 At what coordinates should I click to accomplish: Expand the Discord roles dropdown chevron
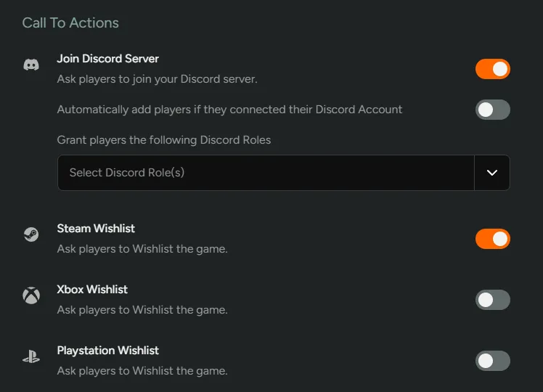tap(492, 173)
